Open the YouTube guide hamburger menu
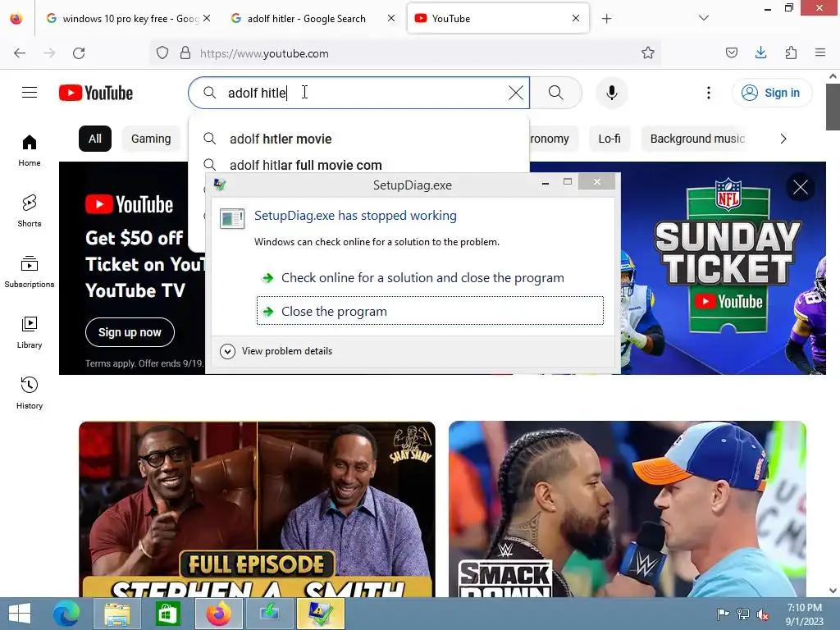This screenshot has width=840, height=630. point(30,93)
